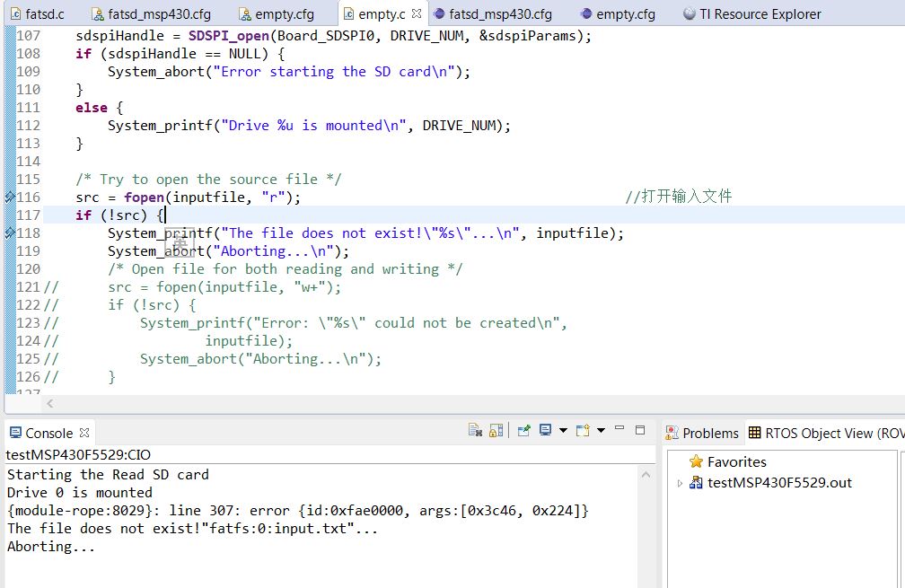Open the second fatsd_msp430.cfg tab with purple icon
The width and height of the screenshot is (905, 588).
coord(493,13)
